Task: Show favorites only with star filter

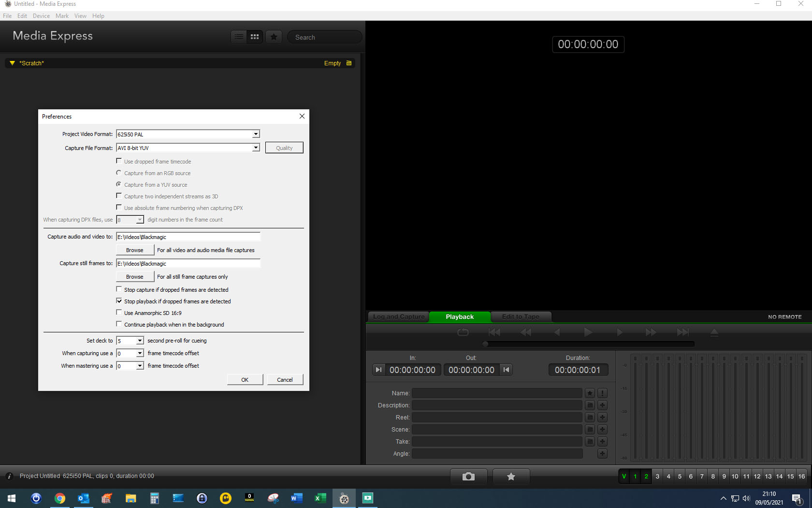Action: pyautogui.click(x=274, y=37)
